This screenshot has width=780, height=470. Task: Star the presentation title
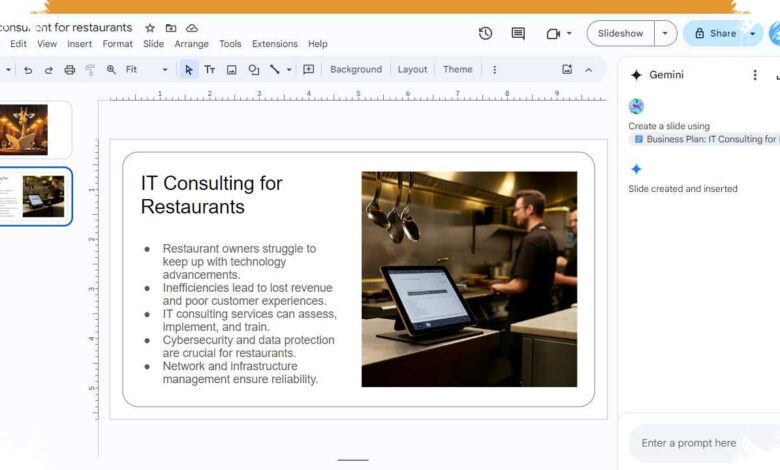(150, 28)
